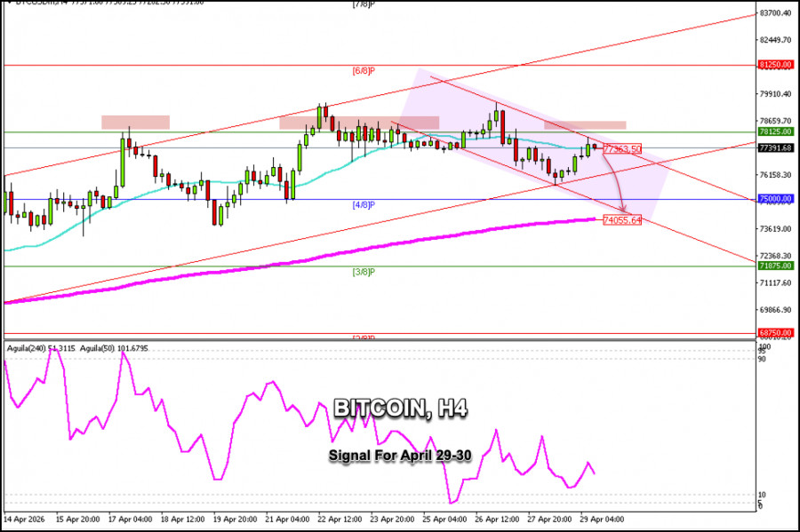Viewport: 800px width, 532px height.
Task: Click the 79910.40 price axis value
Action: pyautogui.click(x=775, y=94)
